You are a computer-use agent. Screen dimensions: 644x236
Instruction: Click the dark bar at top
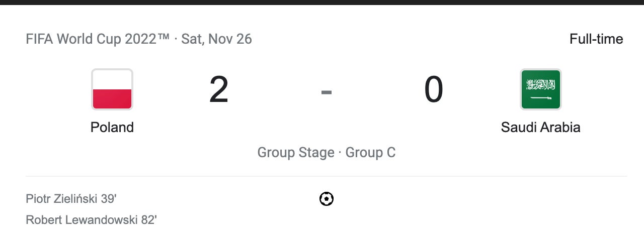pos(322,2)
